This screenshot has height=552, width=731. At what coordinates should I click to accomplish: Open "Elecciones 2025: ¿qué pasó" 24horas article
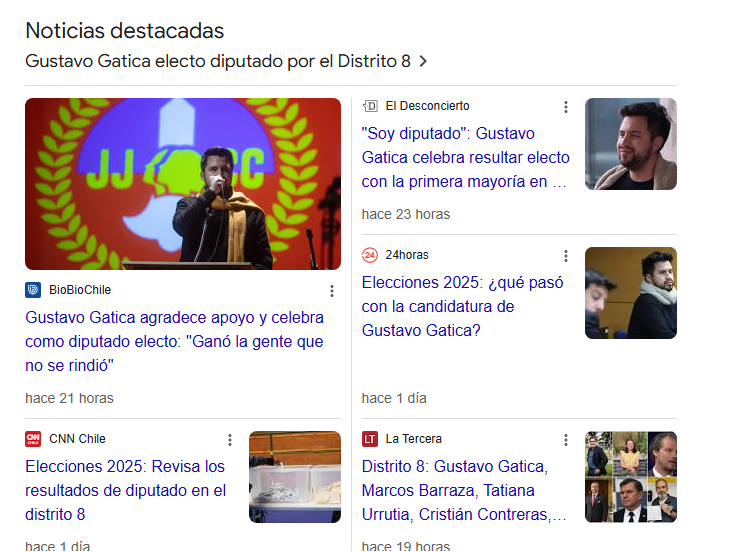(x=462, y=306)
